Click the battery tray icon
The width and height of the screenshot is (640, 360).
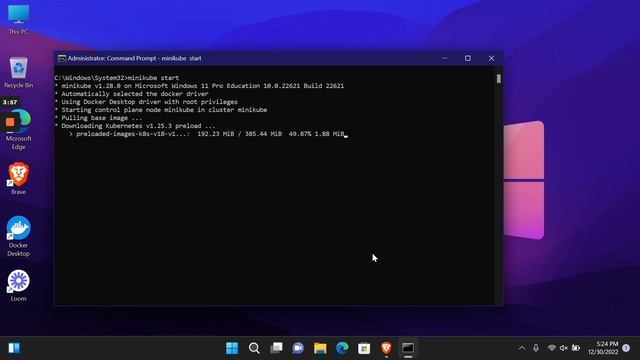pyautogui.click(x=576, y=348)
